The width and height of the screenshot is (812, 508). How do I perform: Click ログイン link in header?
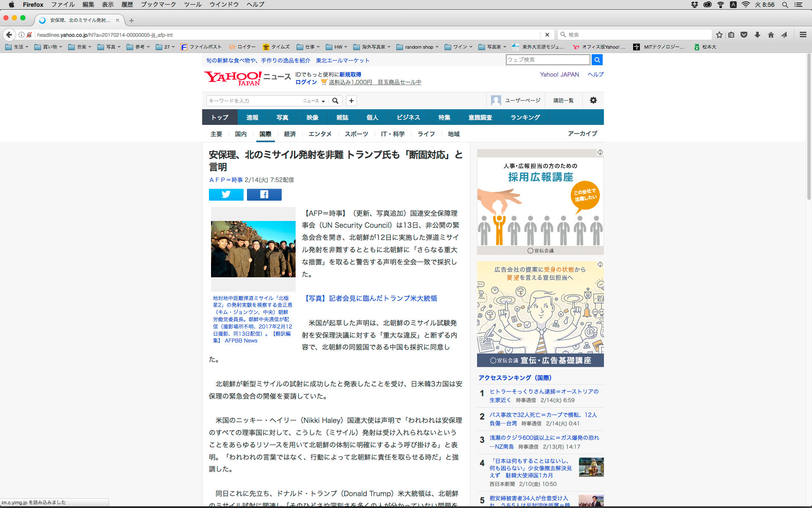[x=306, y=82]
